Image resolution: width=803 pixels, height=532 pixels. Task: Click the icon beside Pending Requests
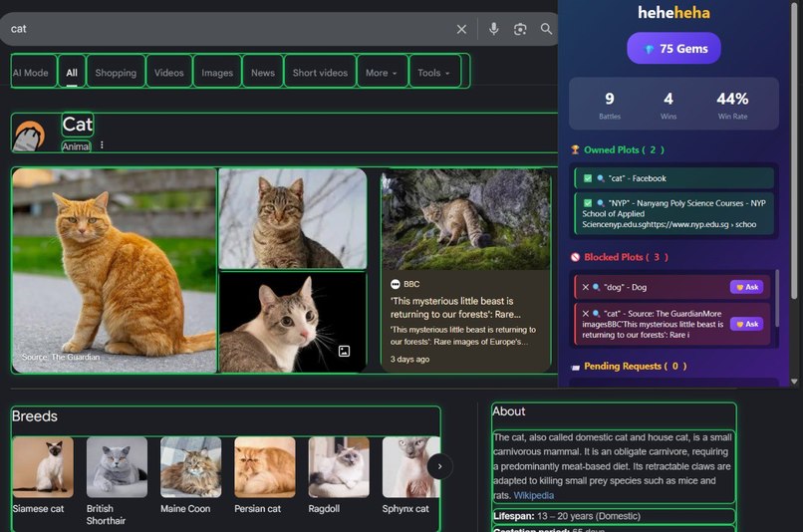tap(575, 367)
